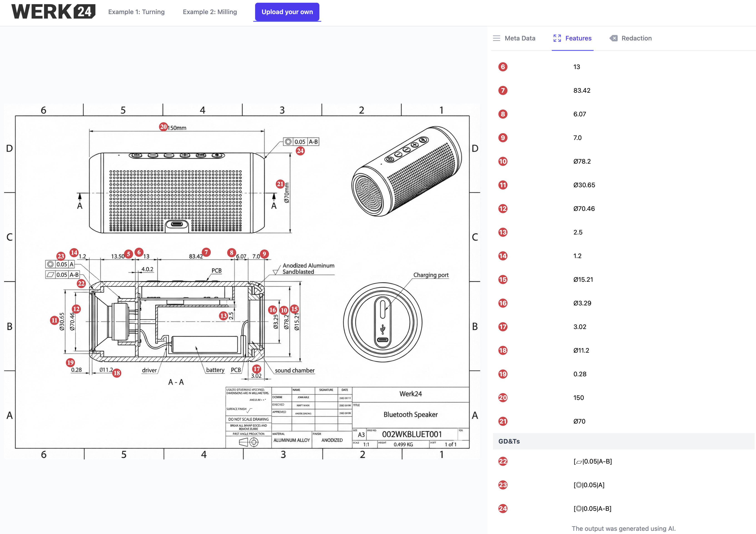
Task: Select feature badge 6 in the list
Action: tap(503, 67)
